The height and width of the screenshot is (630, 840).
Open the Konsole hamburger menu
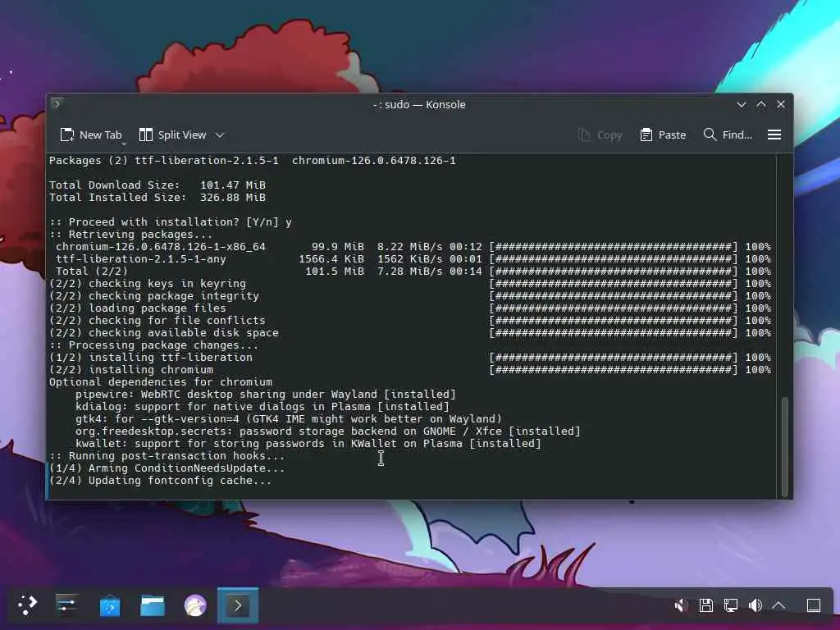tap(774, 135)
